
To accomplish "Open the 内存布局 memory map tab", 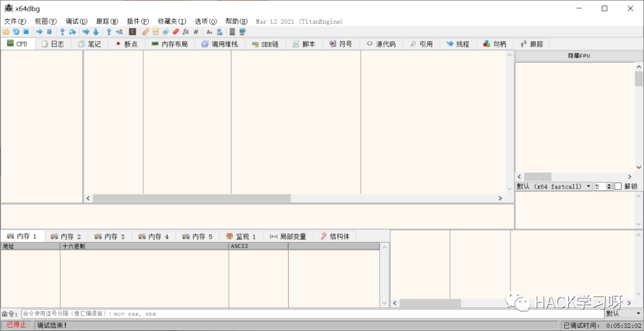I will pos(169,44).
